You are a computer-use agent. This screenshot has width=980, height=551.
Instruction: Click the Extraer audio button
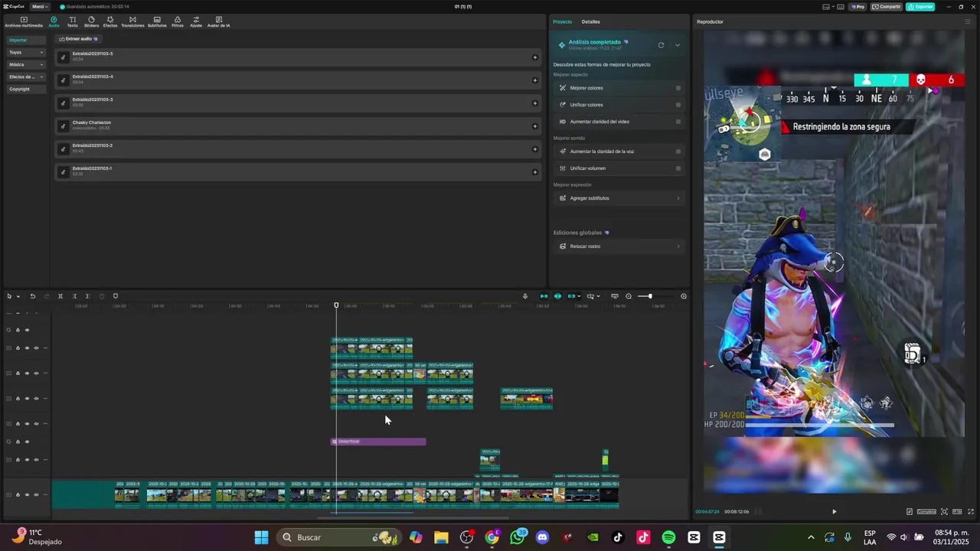79,38
